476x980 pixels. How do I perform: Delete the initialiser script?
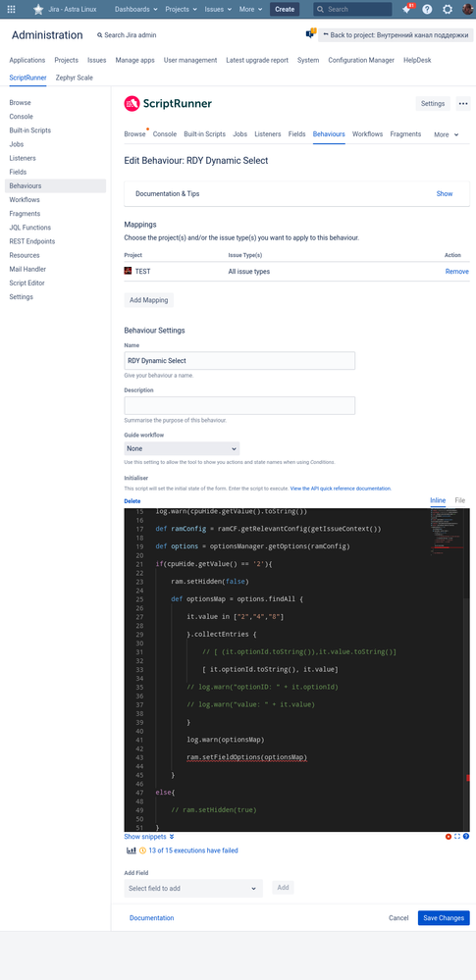(x=132, y=501)
